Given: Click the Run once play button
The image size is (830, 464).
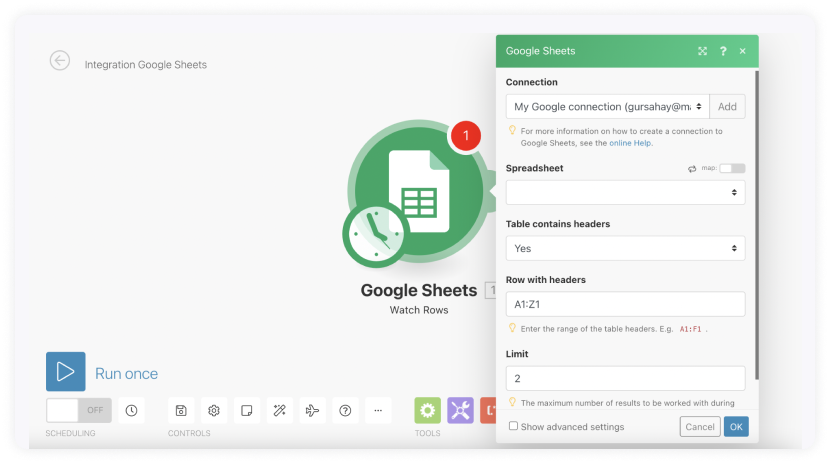Looking at the screenshot, I should 66,371.
